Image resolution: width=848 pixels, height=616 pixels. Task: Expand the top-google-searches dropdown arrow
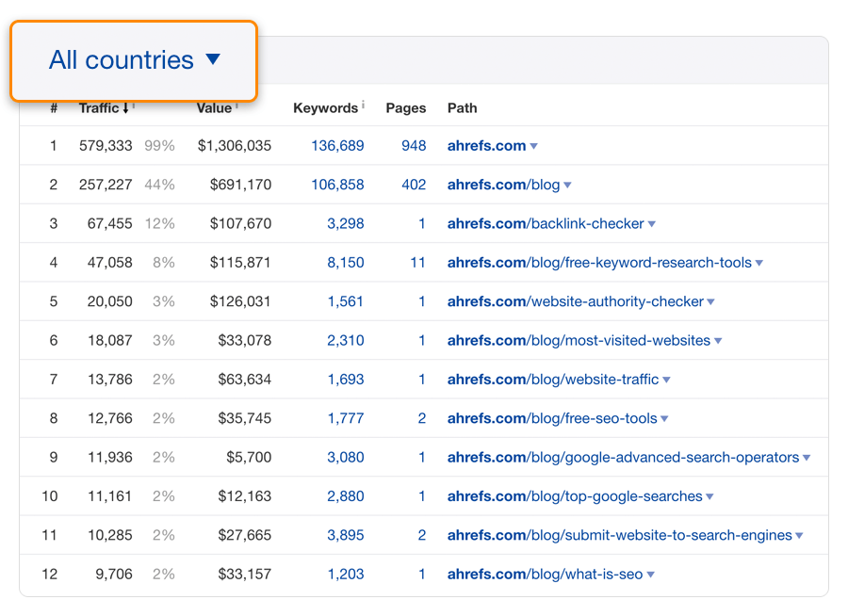point(709,496)
